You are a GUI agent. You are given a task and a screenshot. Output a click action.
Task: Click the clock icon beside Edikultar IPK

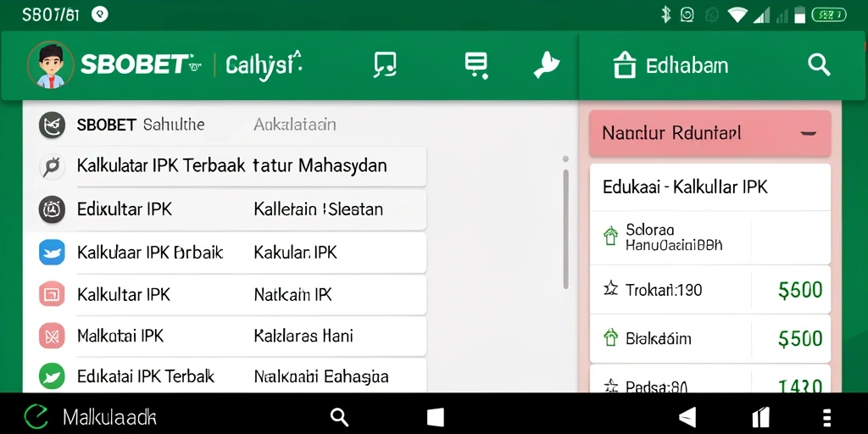coord(52,209)
